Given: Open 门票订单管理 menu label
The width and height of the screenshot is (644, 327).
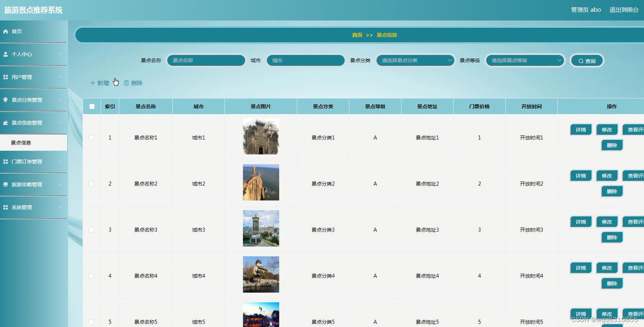Looking at the screenshot, I should (27, 162).
